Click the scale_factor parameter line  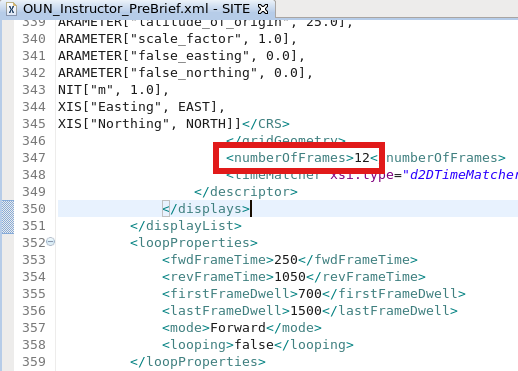[178, 39]
